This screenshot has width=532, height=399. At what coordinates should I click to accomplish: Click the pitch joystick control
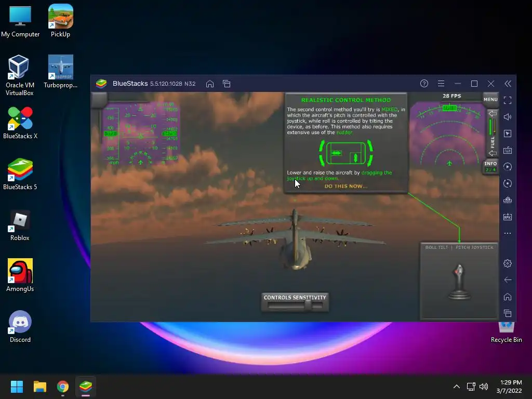459,282
